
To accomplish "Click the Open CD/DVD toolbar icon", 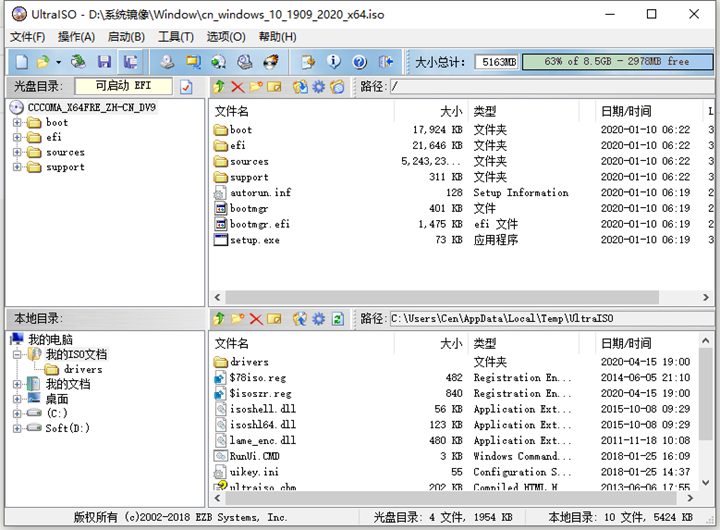I will tap(79, 62).
